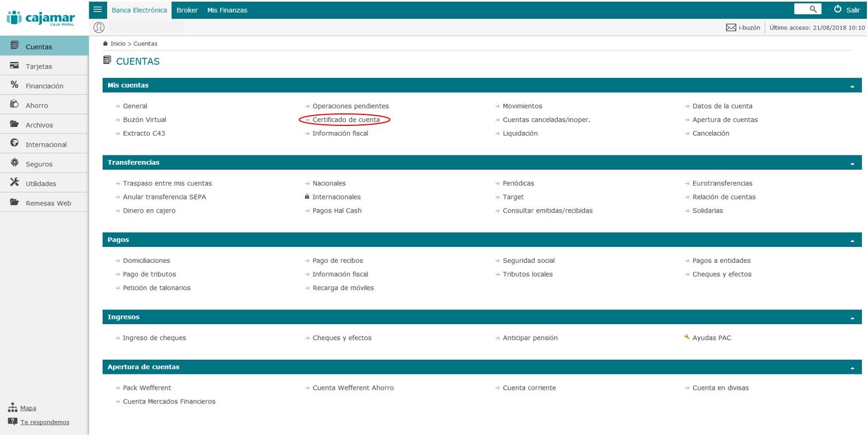This screenshot has height=438, width=868.
Task: Click the cajamar logo
Action: 40,18
